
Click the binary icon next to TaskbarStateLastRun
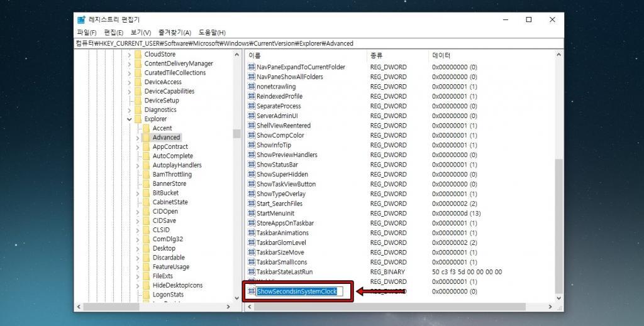(252, 272)
